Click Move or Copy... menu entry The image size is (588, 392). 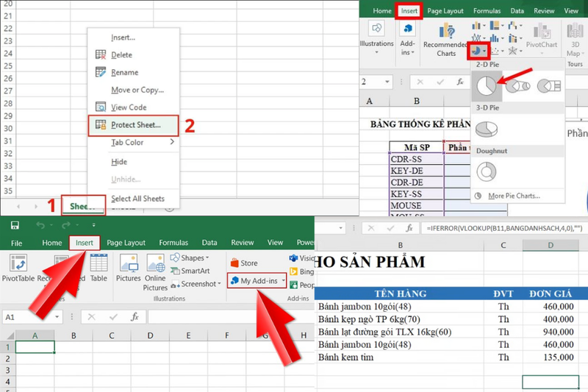137,90
